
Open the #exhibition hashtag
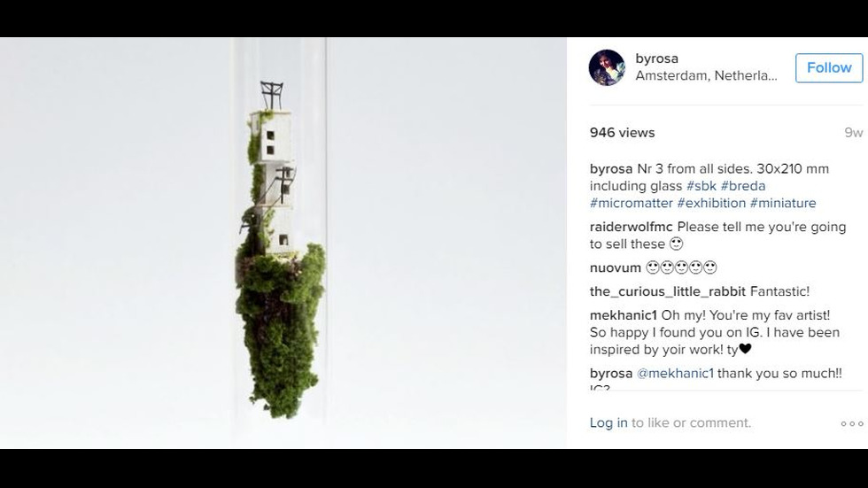click(711, 203)
